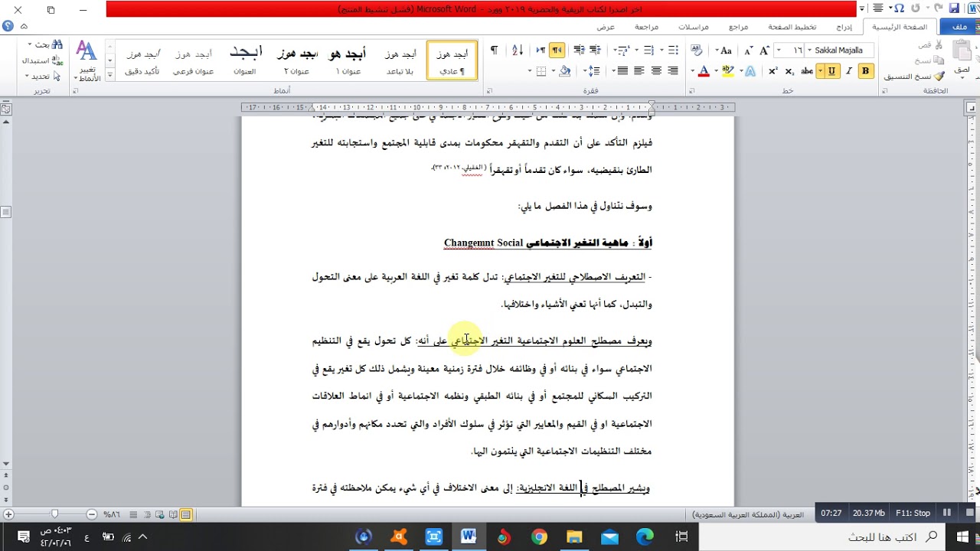
Task: Shrink font size icon
Action: point(748,50)
